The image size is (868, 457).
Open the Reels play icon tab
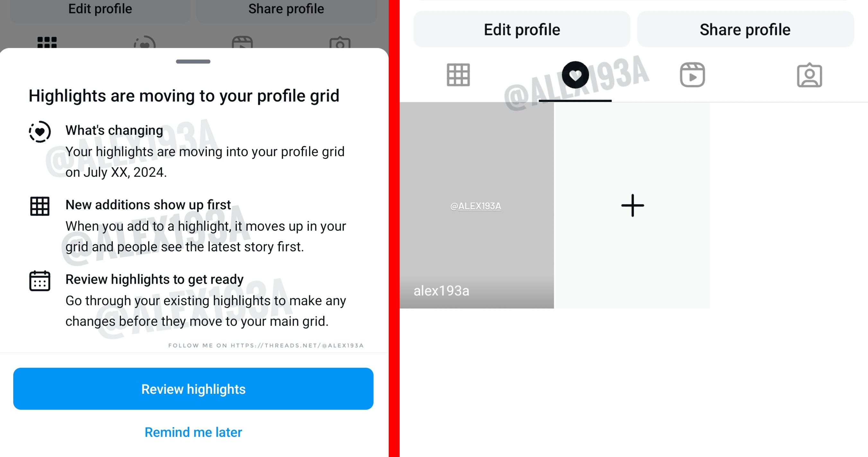point(693,75)
